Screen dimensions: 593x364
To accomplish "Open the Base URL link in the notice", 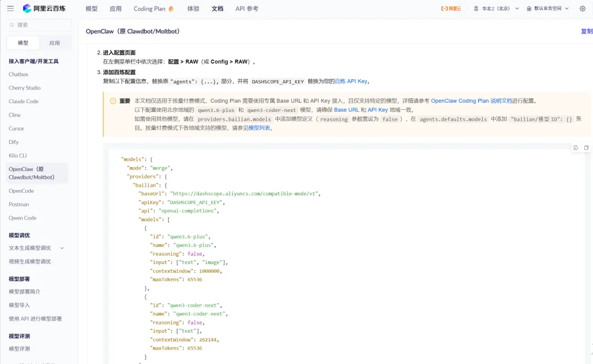I will (x=346, y=110).
